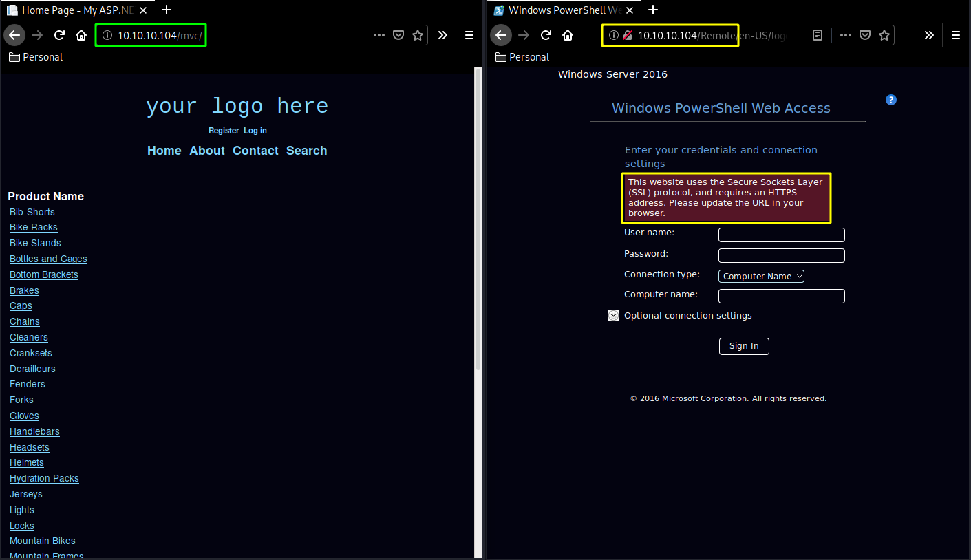Open the Brakes product link
Image resolution: width=971 pixels, height=560 pixels.
(24, 290)
